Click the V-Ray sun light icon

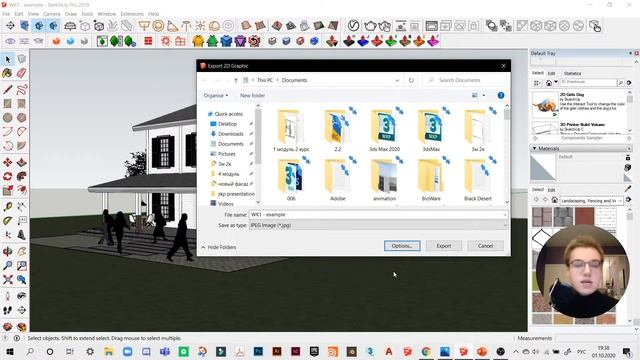(x=200, y=26)
